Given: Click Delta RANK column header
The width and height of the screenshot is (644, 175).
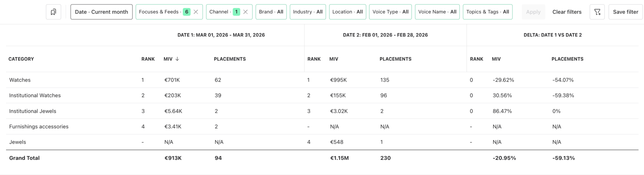Looking at the screenshot, I should coord(477,59).
